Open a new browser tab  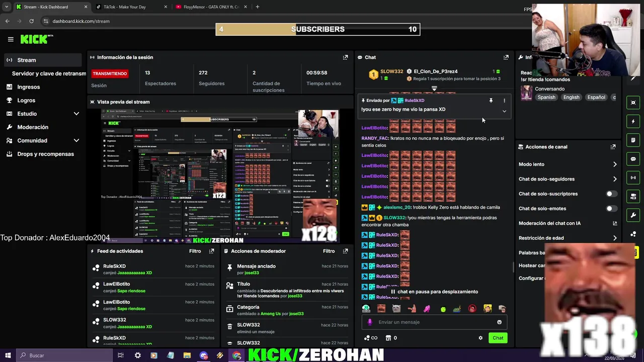pos(257,7)
